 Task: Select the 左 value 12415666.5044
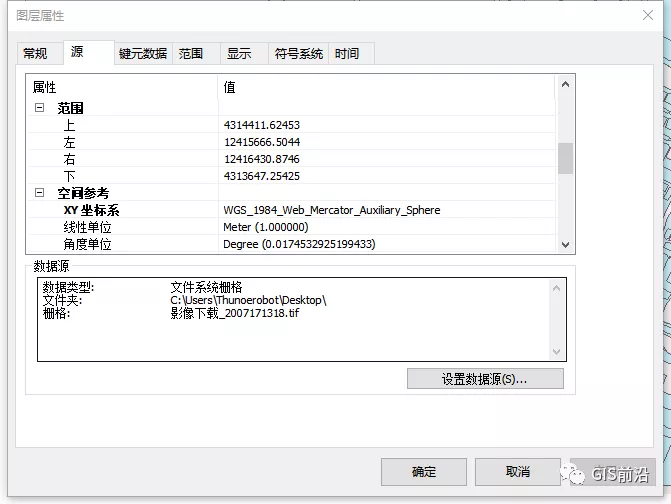pos(262,142)
